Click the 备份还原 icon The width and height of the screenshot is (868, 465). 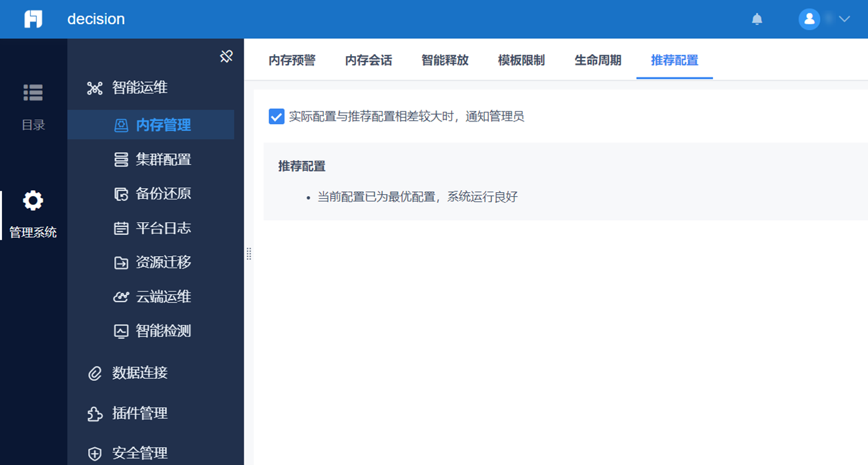point(121,194)
